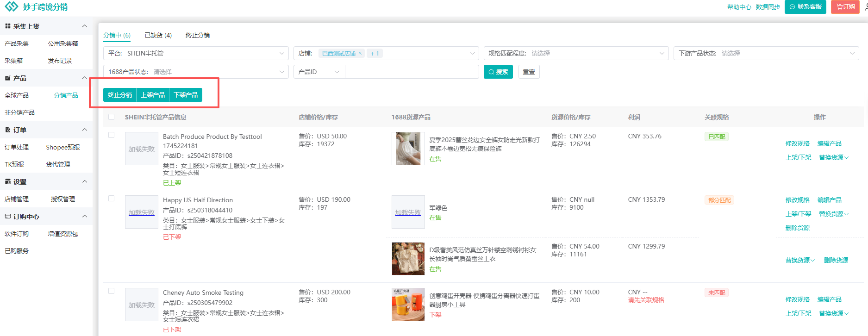Click the 重置 button
Viewport: 868px width, 336px height.
point(529,72)
